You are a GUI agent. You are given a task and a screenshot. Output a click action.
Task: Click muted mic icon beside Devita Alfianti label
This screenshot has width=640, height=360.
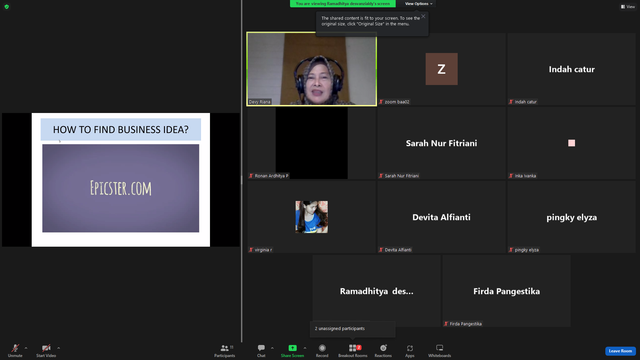click(x=381, y=250)
